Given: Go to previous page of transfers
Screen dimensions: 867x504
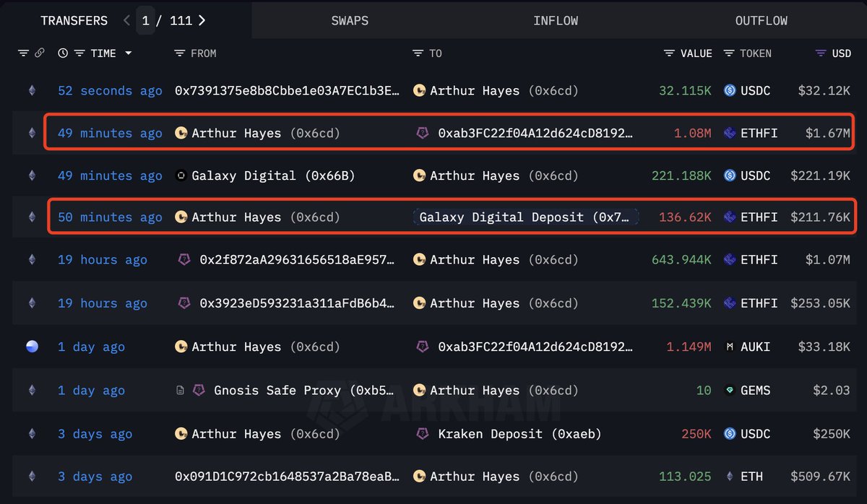Looking at the screenshot, I should click(x=126, y=20).
